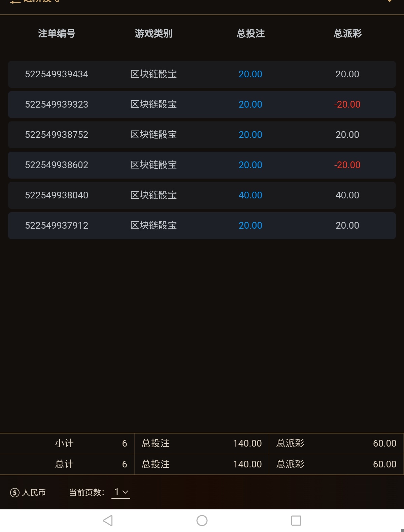This screenshot has height=532, width=404.
Task: Select bet order 522549938602
Action: point(57,165)
